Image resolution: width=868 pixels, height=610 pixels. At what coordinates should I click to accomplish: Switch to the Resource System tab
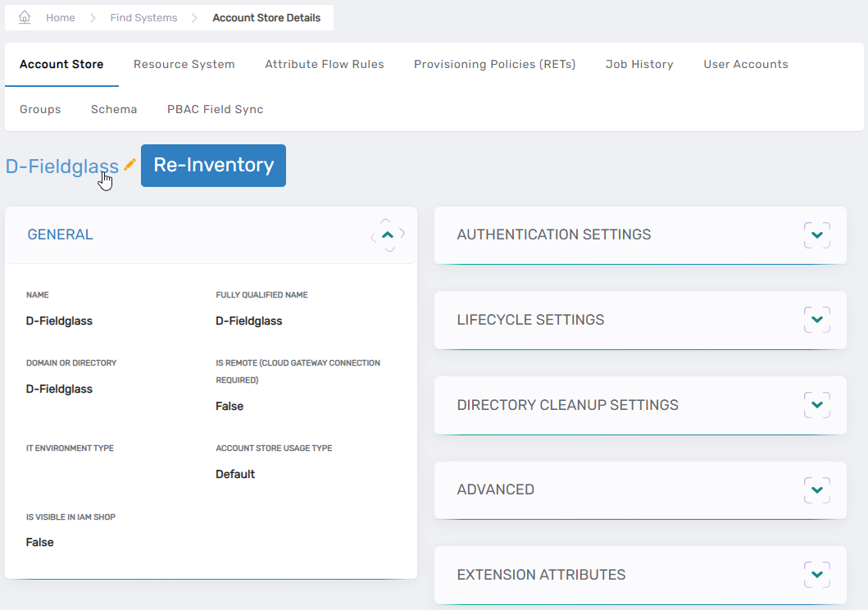[184, 65]
